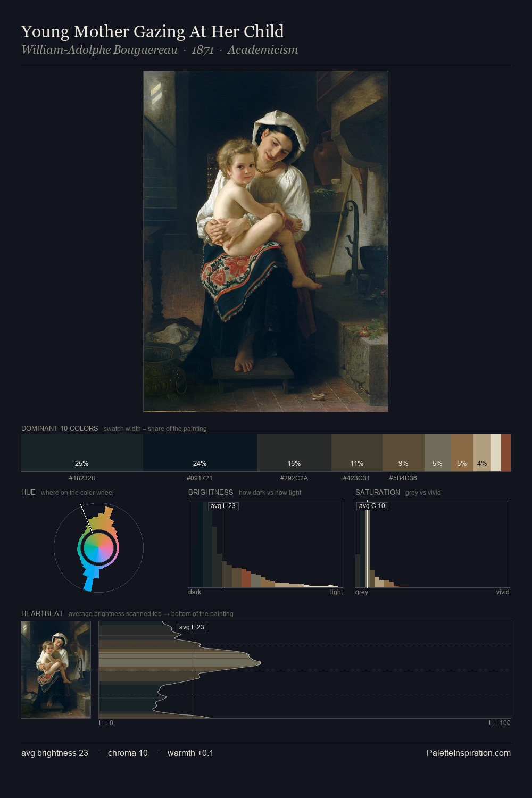Screen dimensions: 532x798
Task: Select the 4% beige swatch
Action: (482, 453)
